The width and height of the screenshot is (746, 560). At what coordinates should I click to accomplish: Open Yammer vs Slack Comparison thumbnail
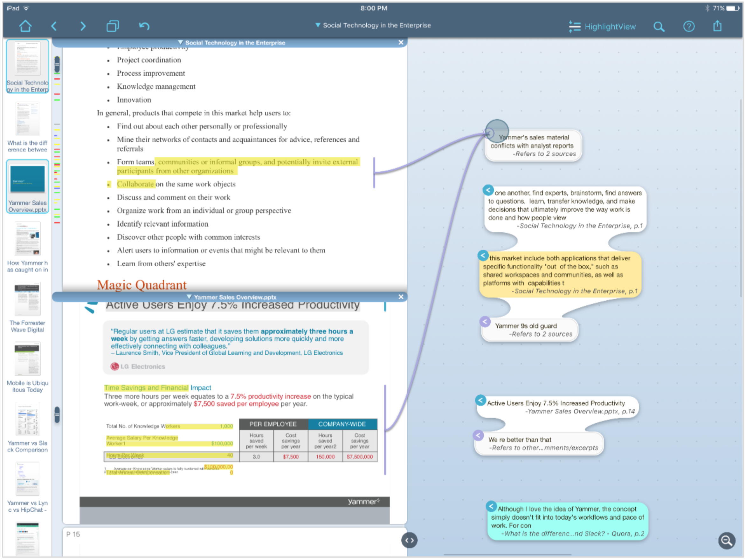27,427
